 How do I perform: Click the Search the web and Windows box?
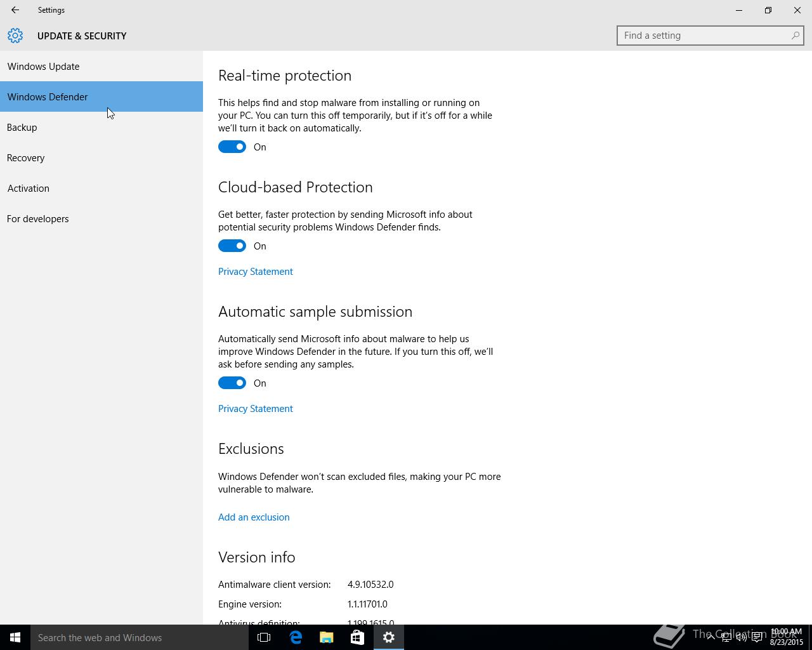click(140, 637)
